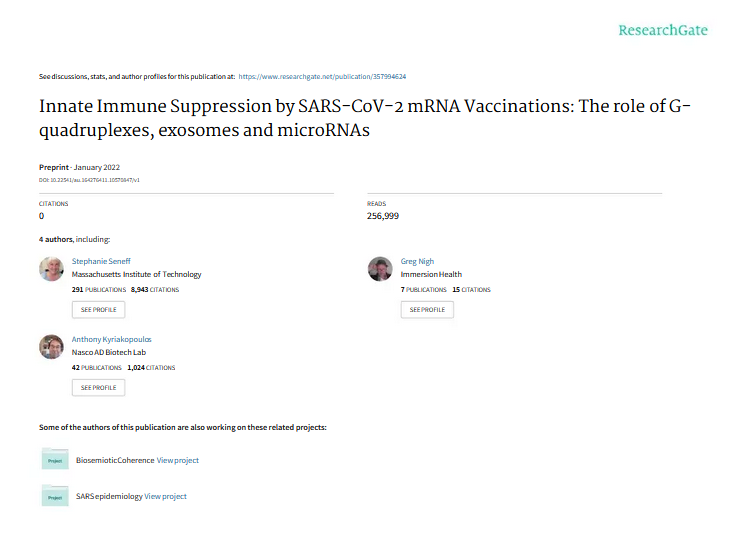Open Greg Nigh author name link
Viewport: 741px width, 557px height.
(x=418, y=261)
